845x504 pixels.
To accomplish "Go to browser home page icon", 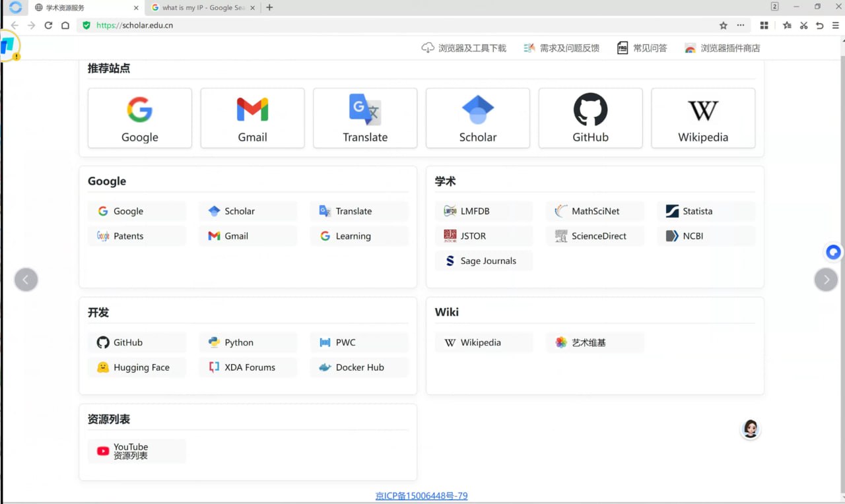I will [x=65, y=25].
